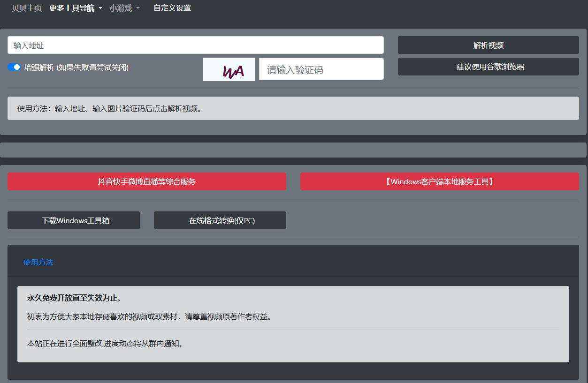Image resolution: width=588 pixels, height=383 pixels.
Task: Open the 贝贝主页 home link
Action: pos(26,8)
